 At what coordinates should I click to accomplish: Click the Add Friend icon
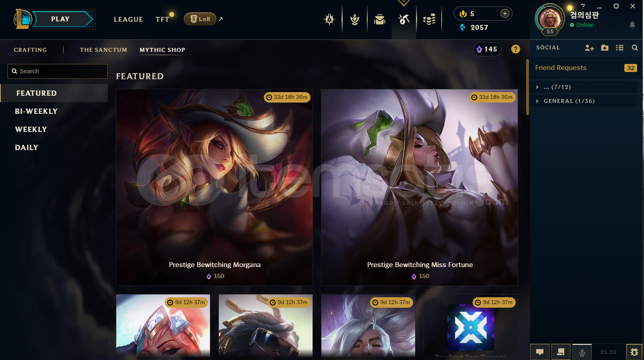point(589,48)
